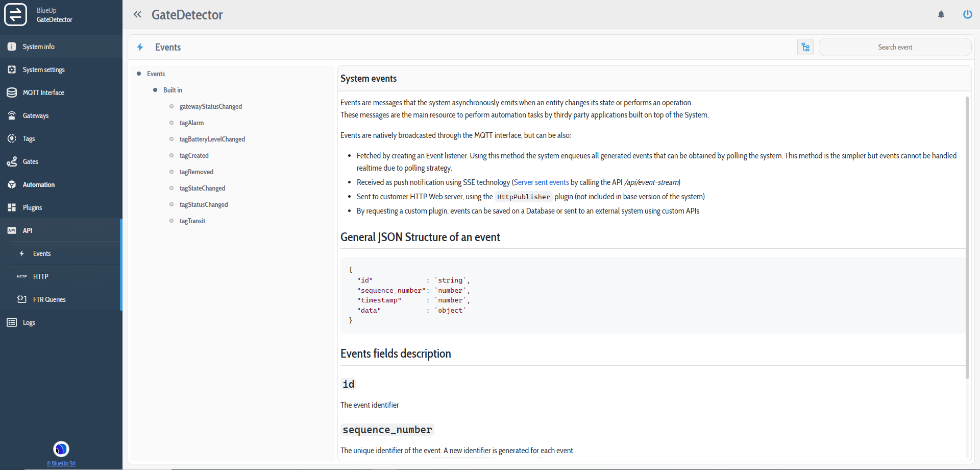Click the BlueUp Srl footer link
The width and height of the screenshot is (980, 470).
(x=61, y=463)
